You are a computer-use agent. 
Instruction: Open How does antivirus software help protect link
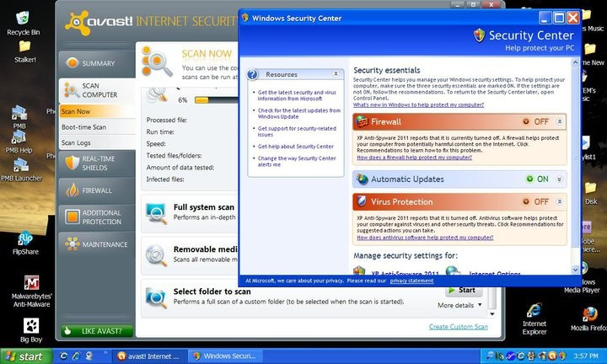click(x=425, y=238)
